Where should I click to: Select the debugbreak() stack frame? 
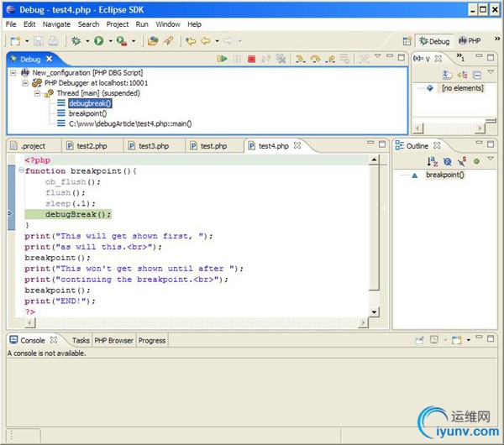click(x=90, y=103)
